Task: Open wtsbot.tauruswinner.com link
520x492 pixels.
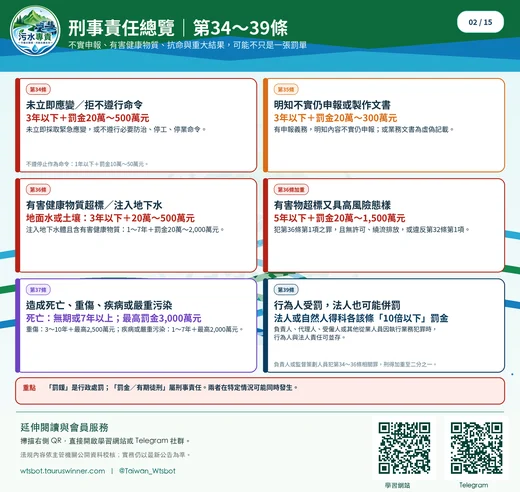Action: coord(63,471)
